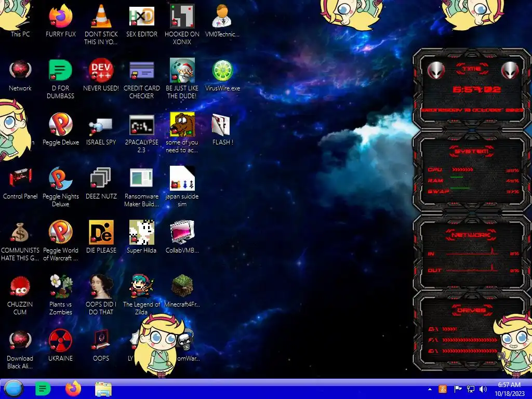Open BE JUST LIKE THE DUDE! shortcut
This screenshot has width=532, height=399.
pos(182,79)
